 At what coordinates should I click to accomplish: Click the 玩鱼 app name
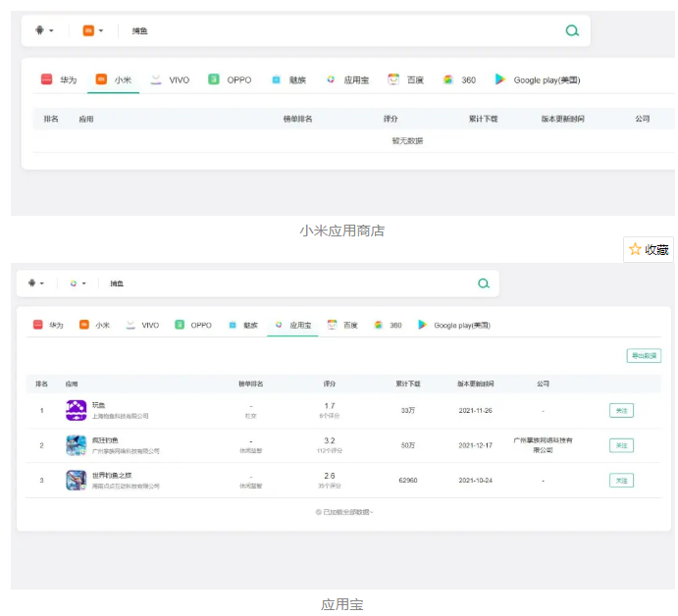pos(98,405)
